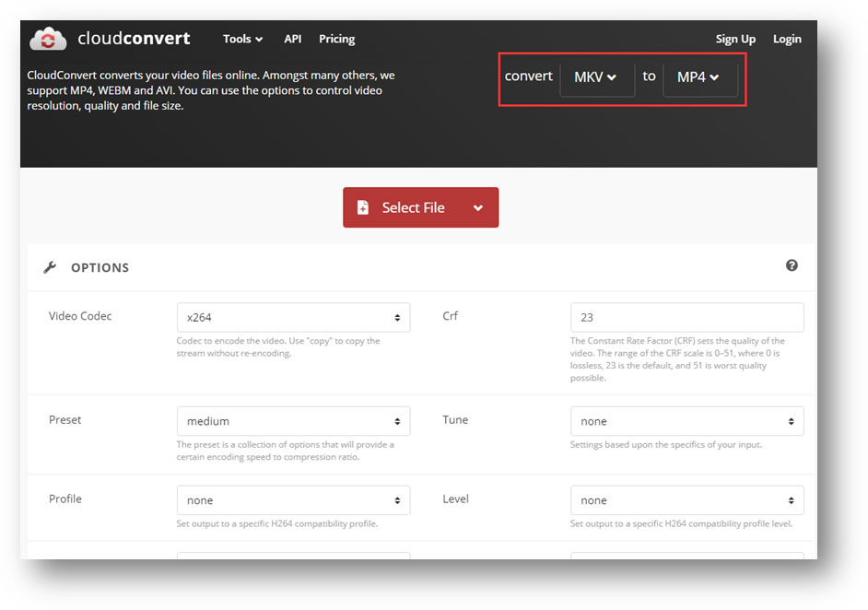Screen dimensions: 868x610
Task: Click the 'preset is a collection of options' text
Action: coord(285,451)
